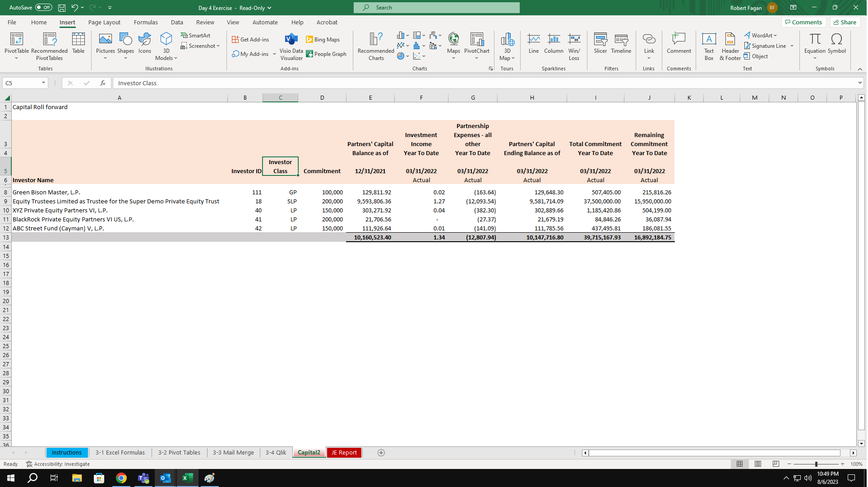Toggle AutoSave off switch

pyautogui.click(x=43, y=7)
